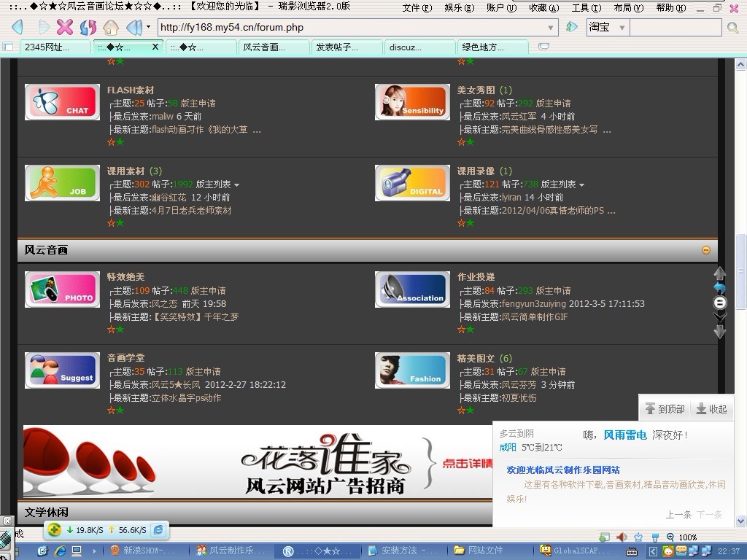Open the Sensibility 美女秀图 forum icon
This screenshot has height=560, width=747.
413,102
